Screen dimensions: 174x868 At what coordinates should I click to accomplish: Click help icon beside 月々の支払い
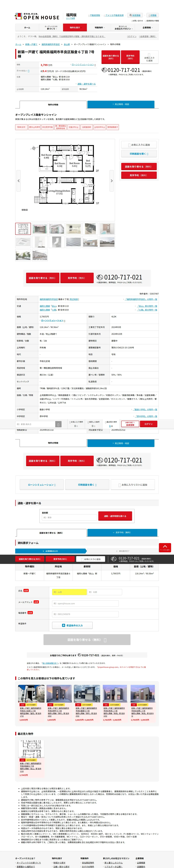click(28, 71)
